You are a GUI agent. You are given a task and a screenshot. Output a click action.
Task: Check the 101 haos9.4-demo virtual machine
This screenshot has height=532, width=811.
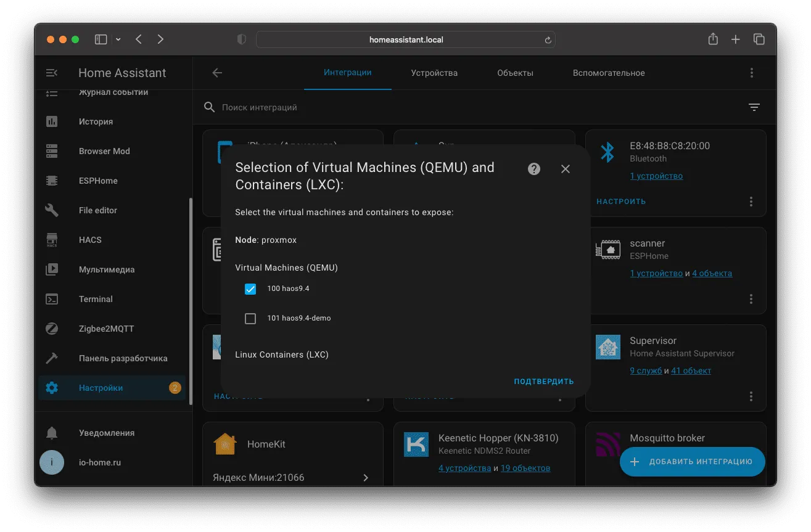[250, 319]
